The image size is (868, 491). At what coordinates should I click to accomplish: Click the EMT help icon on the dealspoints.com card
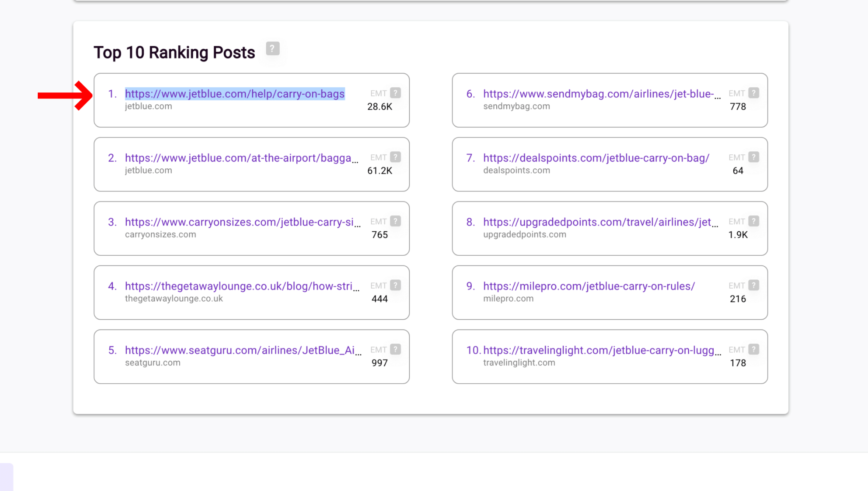(754, 156)
